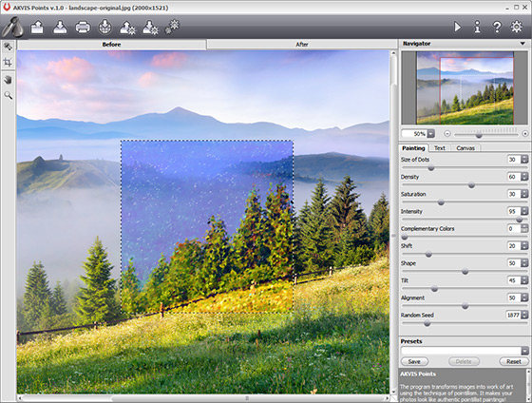Click the Reset button
The height and width of the screenshot is (403, 532).
513,361
